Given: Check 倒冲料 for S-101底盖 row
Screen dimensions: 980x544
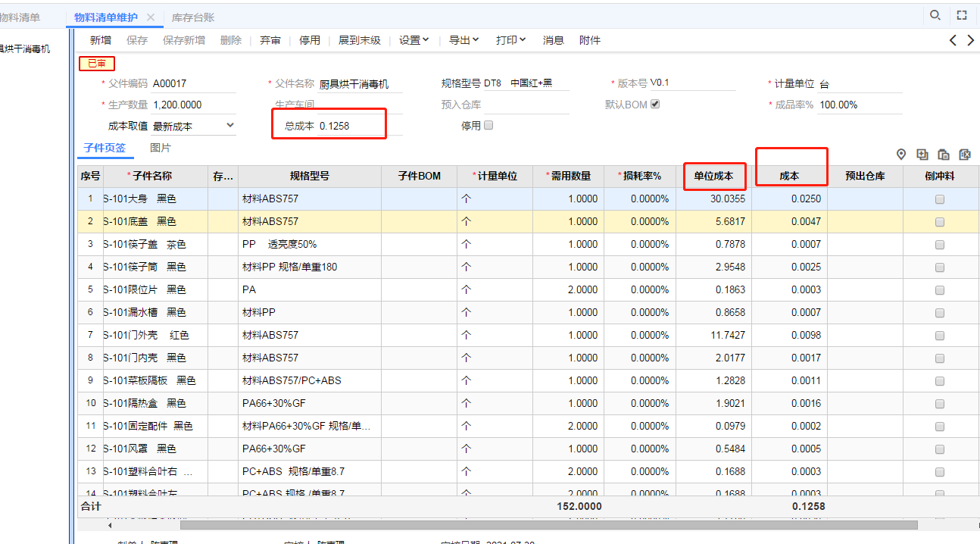Looking at the screenshot, I should tap(940, 222).
